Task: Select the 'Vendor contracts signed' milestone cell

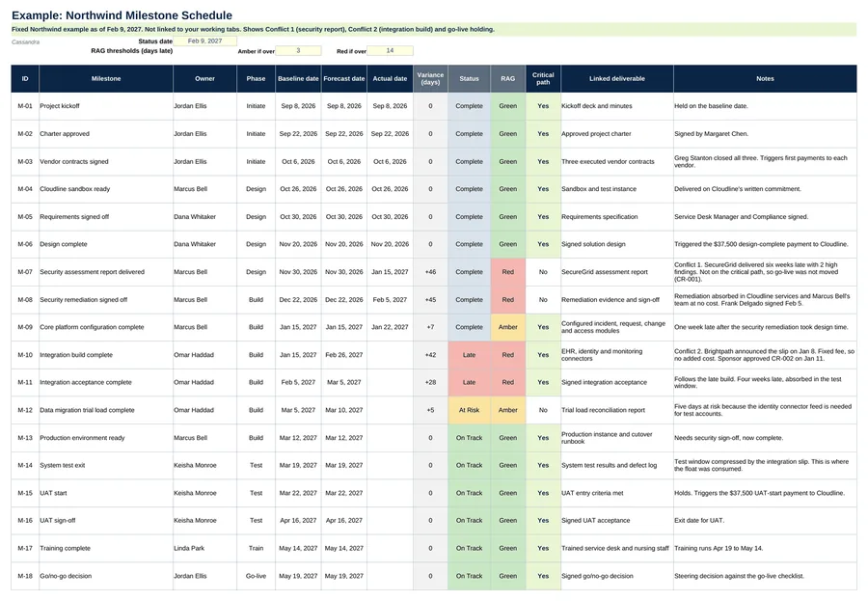Action: pyautogui.click(x=106, y=161)
